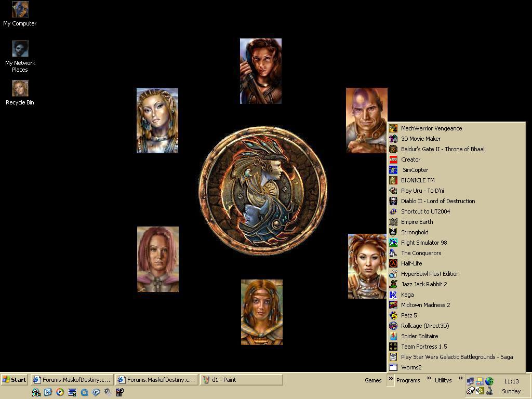The width and height of the screenshot is (532, 399).
Task: Play Star Wars Galactic Battlegrounds - Saga
Action: click(x=456, y=357)
